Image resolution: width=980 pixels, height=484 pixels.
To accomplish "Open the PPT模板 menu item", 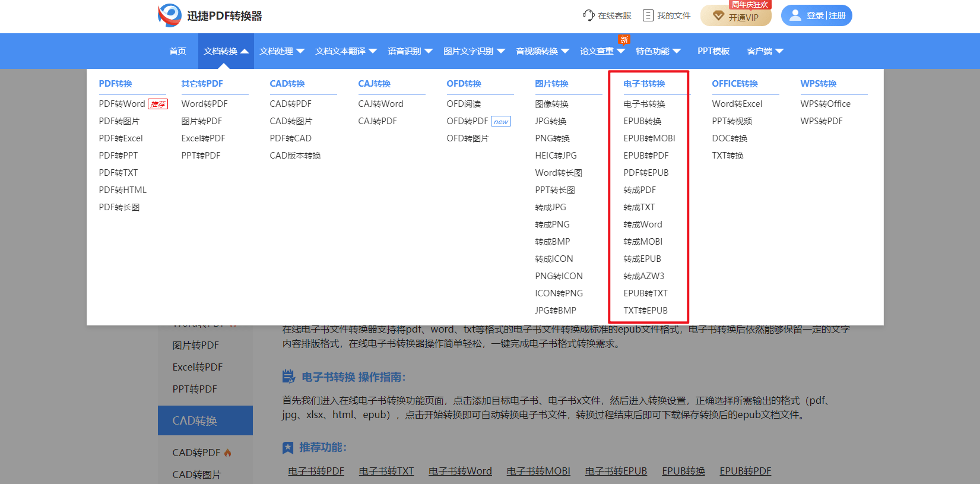I will 713,51.
